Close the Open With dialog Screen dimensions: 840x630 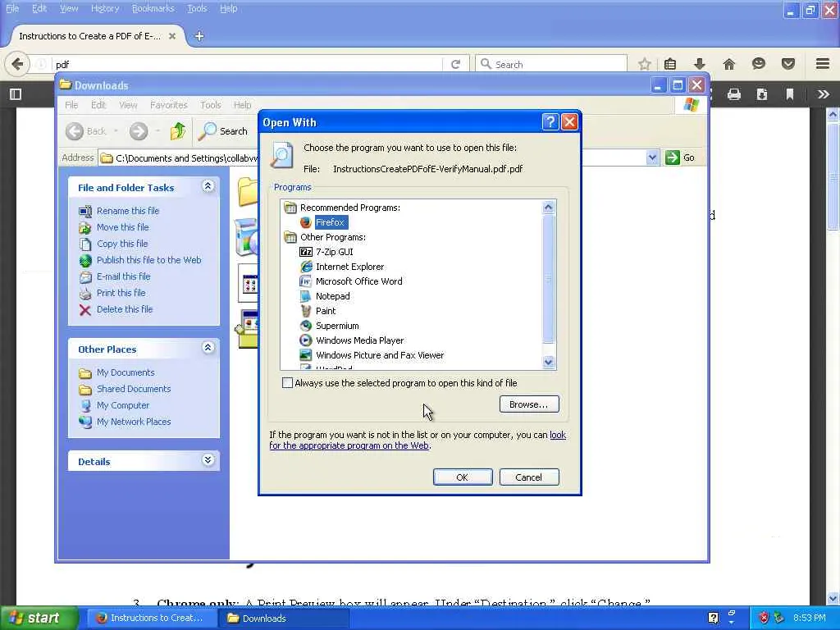(x=569, y=122)
